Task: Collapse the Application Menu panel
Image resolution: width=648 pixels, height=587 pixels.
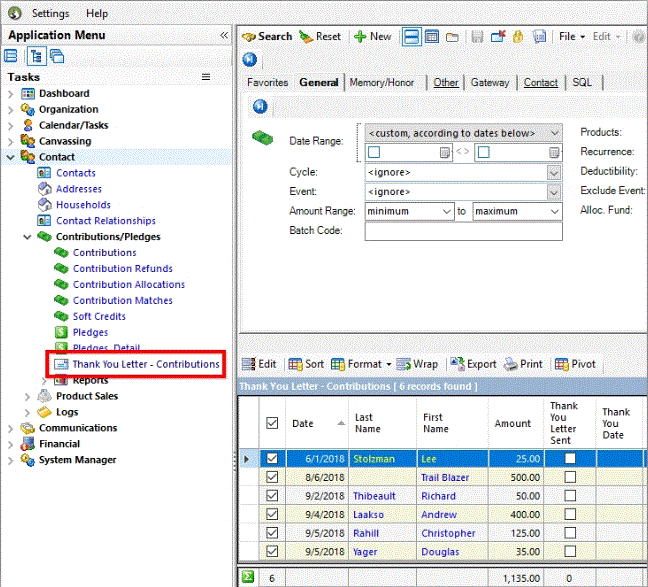Action: coord(224,35)
